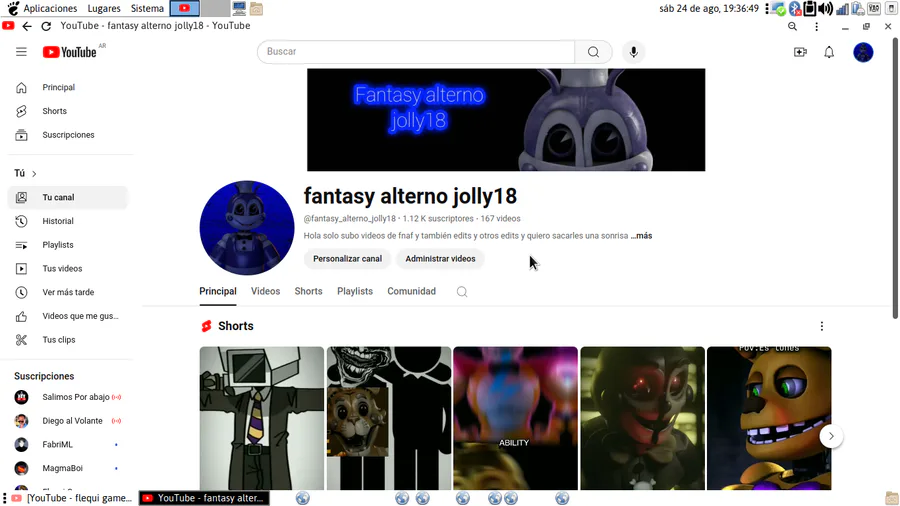Switch to the Videos channel tab
The image size is (900, 506).
(265, 291)
